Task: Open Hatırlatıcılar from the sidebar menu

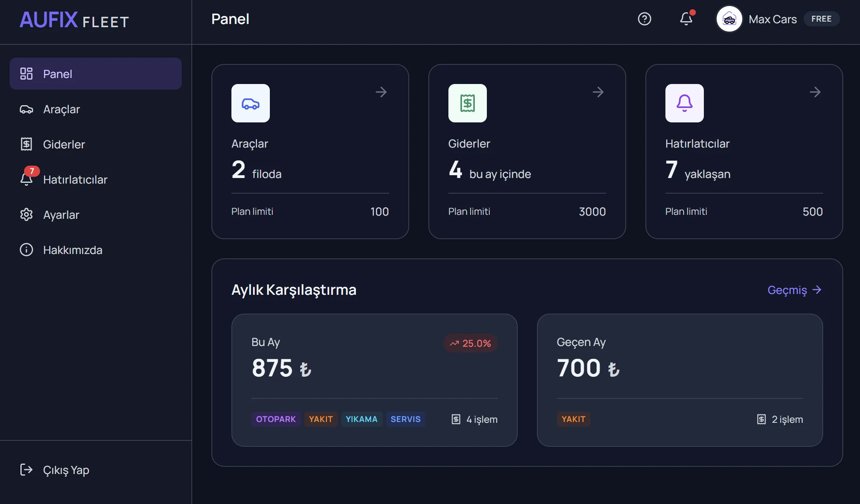Action: pos(96,180)
